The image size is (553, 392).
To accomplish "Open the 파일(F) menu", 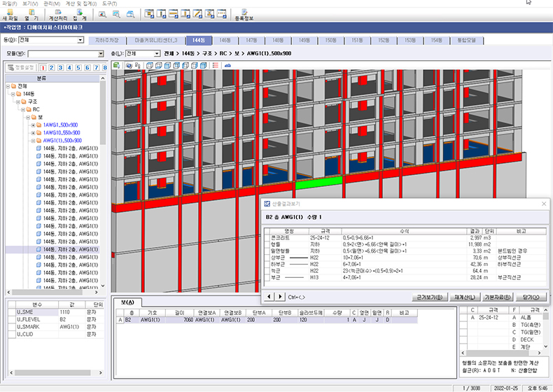I will [10, 3].
